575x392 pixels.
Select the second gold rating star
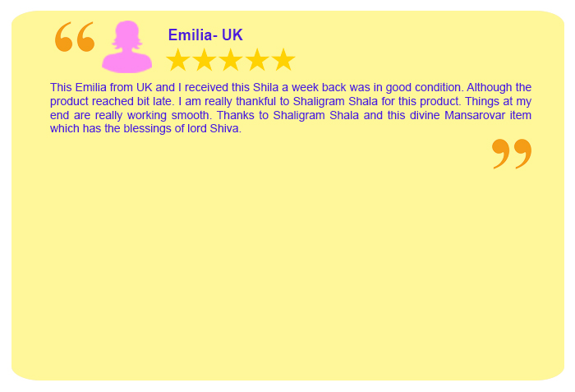[205, 59]
